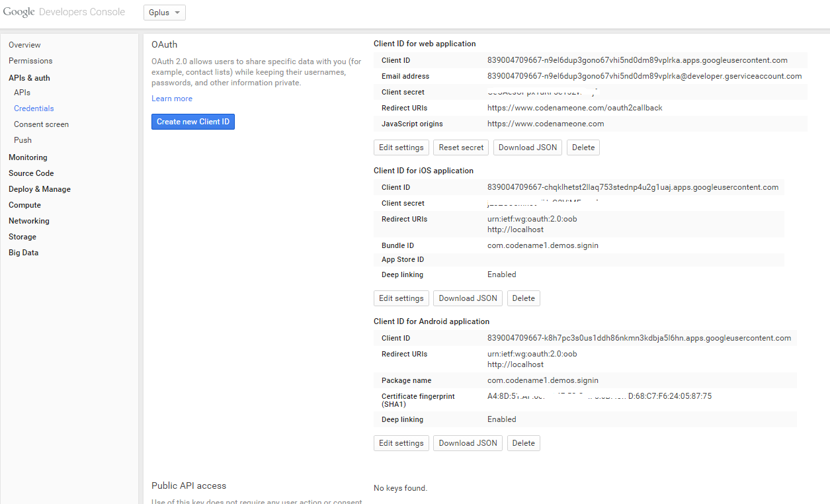The image size is (830, 504).
Task: Delete the iOS application client ID
Action: 524,298
